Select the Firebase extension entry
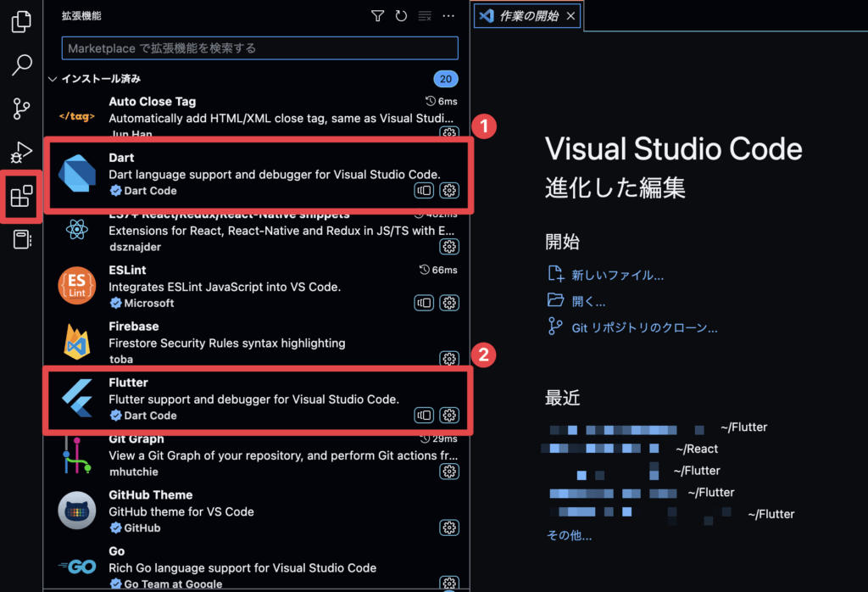This screenshot has width=868, height=592. [212, 339]
